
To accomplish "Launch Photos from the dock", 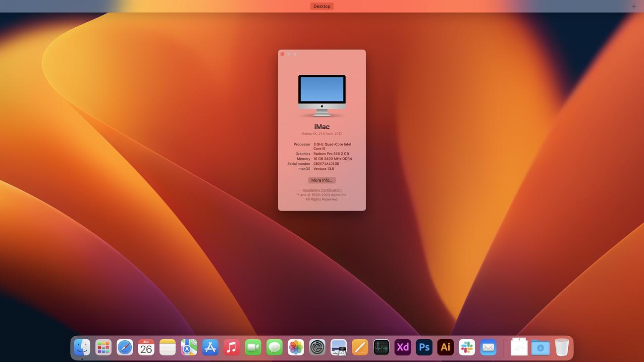I will [x=296, y=347].
